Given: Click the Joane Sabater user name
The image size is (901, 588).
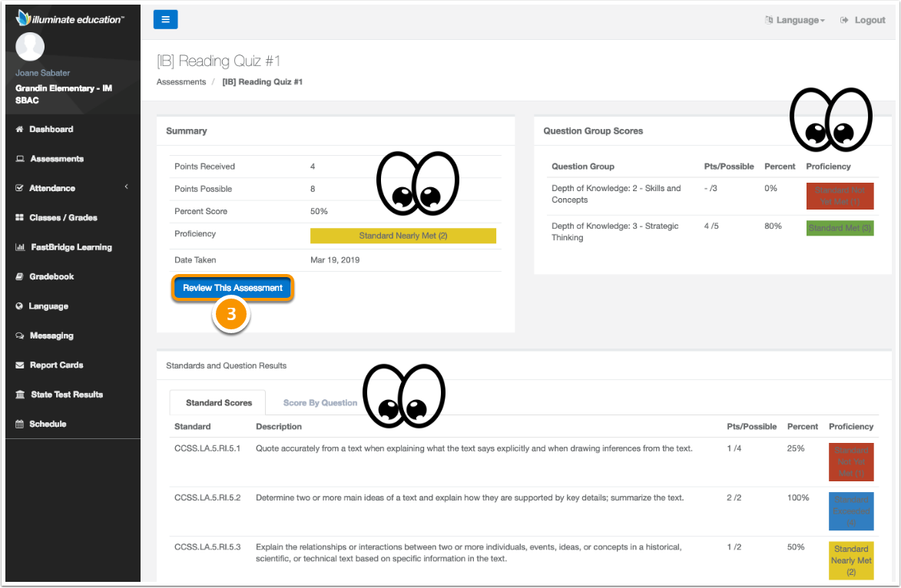Looking at the screenshot, I should (42, 73).
